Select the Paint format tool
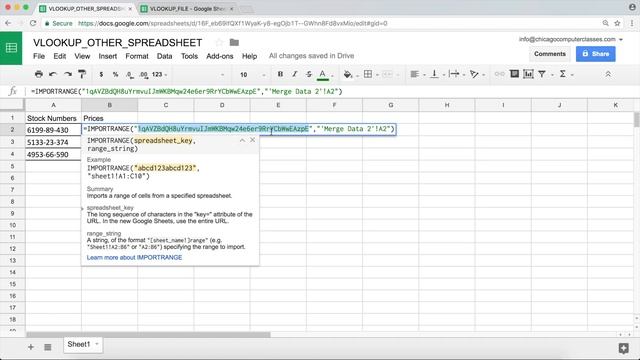640x360 pixels. click(x=82, y=74)
